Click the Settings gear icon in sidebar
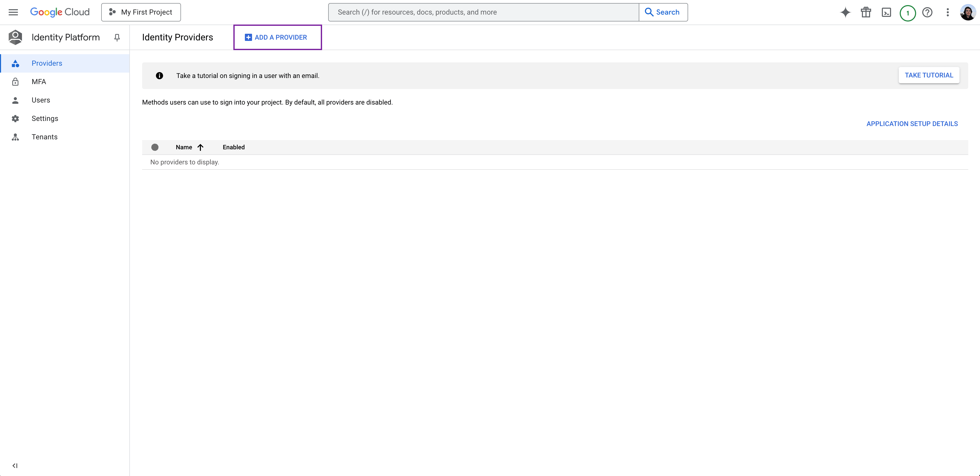Screen dimensions: 980x476 pos(16,118)
